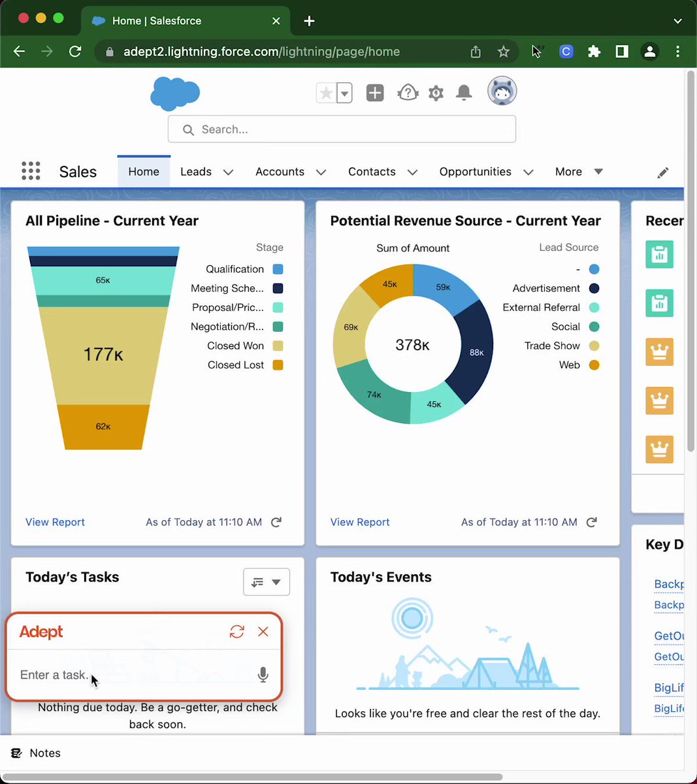This screenshot has height=784, width=697.
Task: Expand the Leads tab chevron
Action: click(228, 172)
